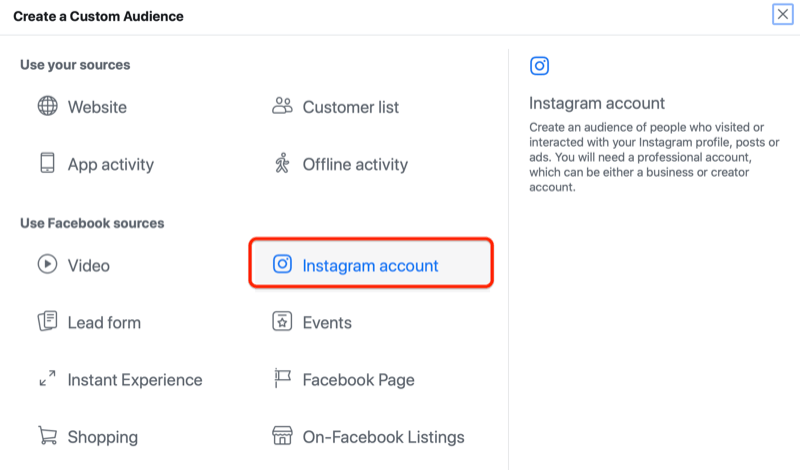Select the Instagram account option
Image resolution: width=800 pixels, height=470 pixels.
370,265
